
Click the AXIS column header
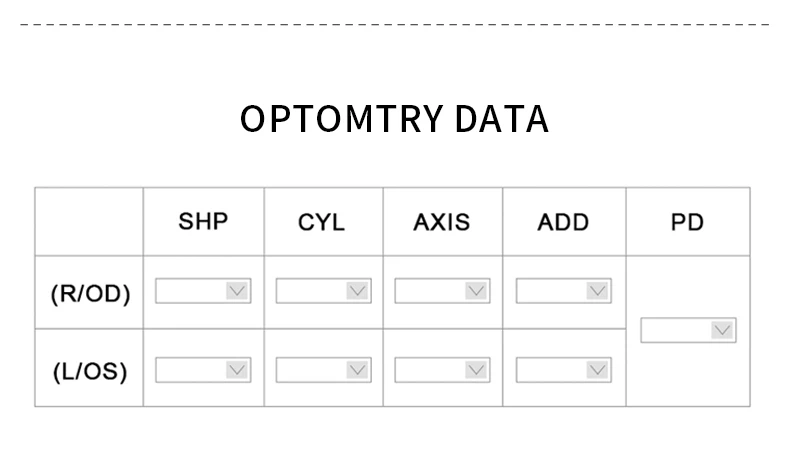click(442, 222)
